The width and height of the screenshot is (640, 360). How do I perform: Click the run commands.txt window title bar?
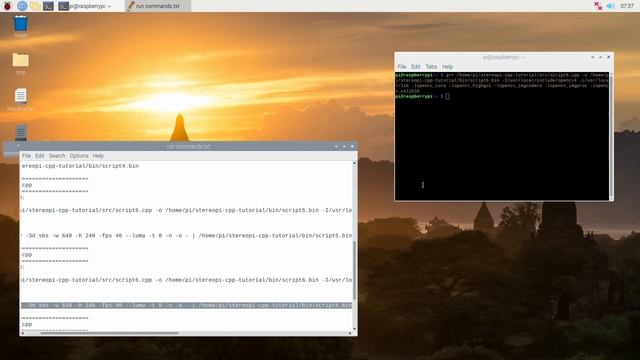tap(188, 147)
